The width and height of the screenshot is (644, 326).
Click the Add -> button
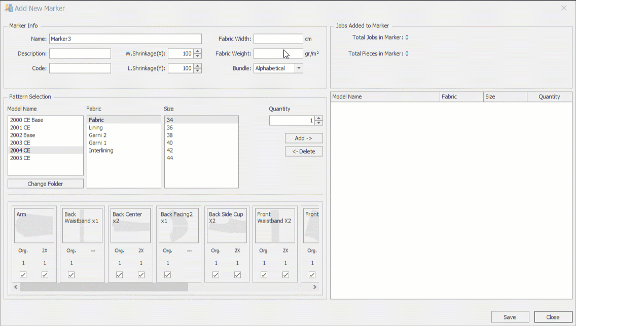click(x=304, y=138)
